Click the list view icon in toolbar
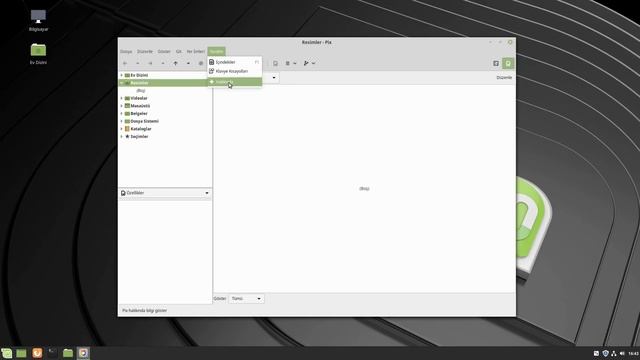Screen dimensions: 640x360 pyautogui.click(x=288, y=63)
